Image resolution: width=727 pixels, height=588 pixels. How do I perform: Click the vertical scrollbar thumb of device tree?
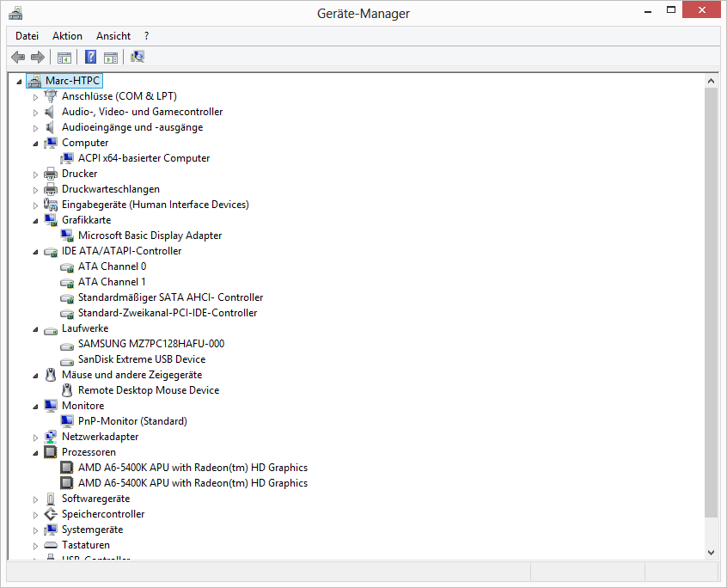[712, 303]
